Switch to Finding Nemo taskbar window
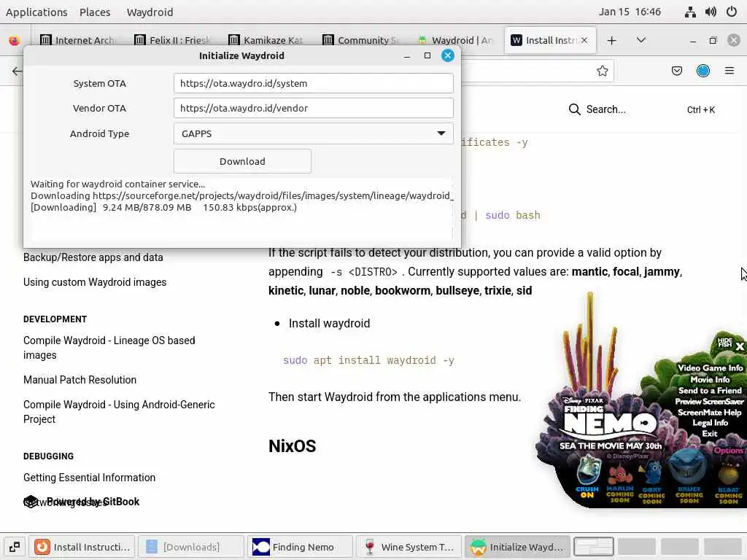747x560 pixels. pos(300,547)
